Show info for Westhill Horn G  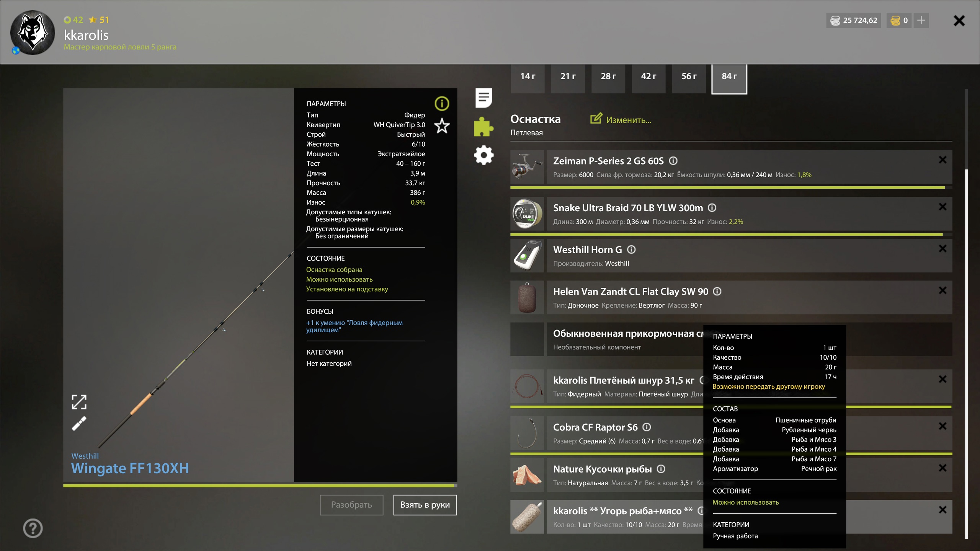point(631,249)
